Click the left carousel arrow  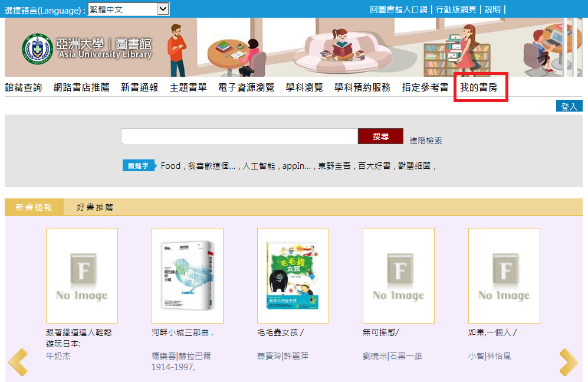(x=18, y=362)
